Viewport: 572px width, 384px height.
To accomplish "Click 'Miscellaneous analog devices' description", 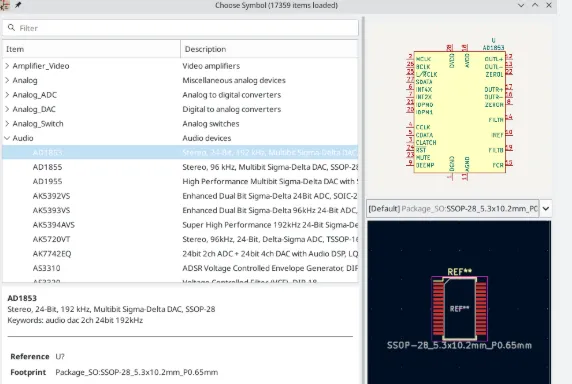I will 234,80.
